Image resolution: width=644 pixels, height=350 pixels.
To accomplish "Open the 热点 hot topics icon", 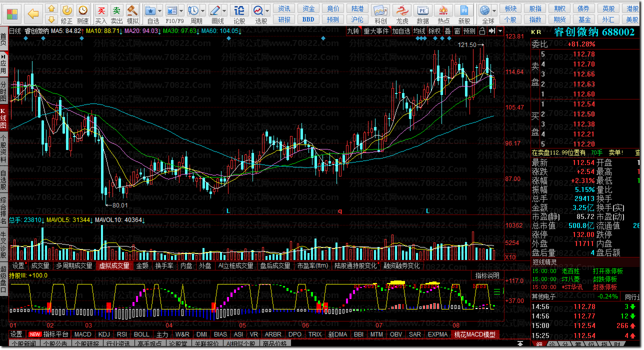I will click(443, 14).
